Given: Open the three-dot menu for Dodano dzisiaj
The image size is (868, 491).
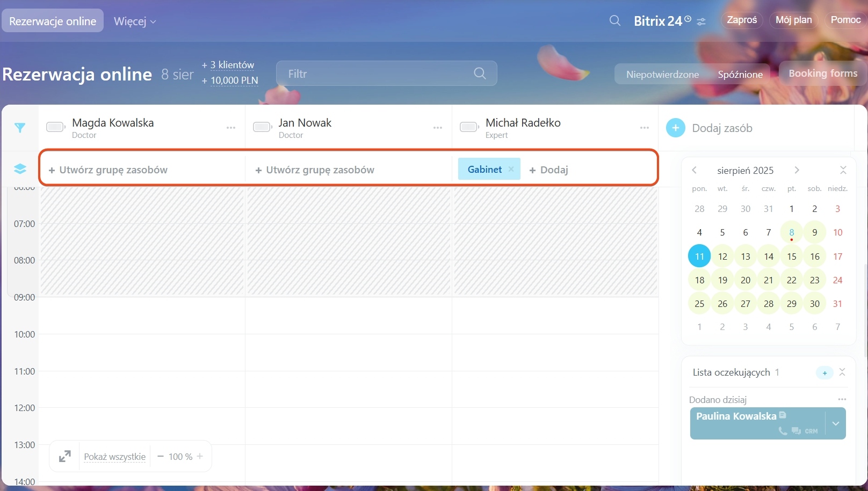Looking at the screenshot, I should coord(842,399).
